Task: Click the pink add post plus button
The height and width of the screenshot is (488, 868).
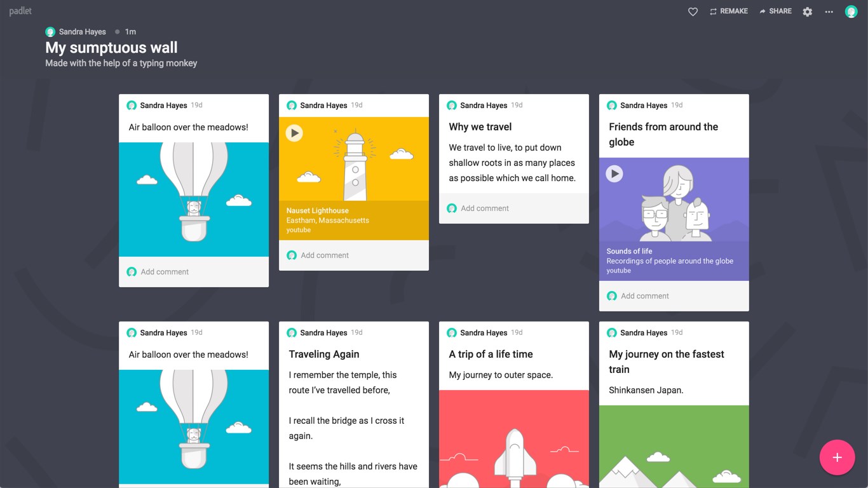Action: (x=837, y=457)
